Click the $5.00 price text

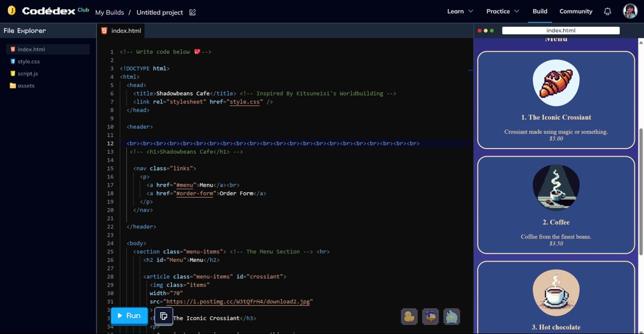tap(556, 139)
